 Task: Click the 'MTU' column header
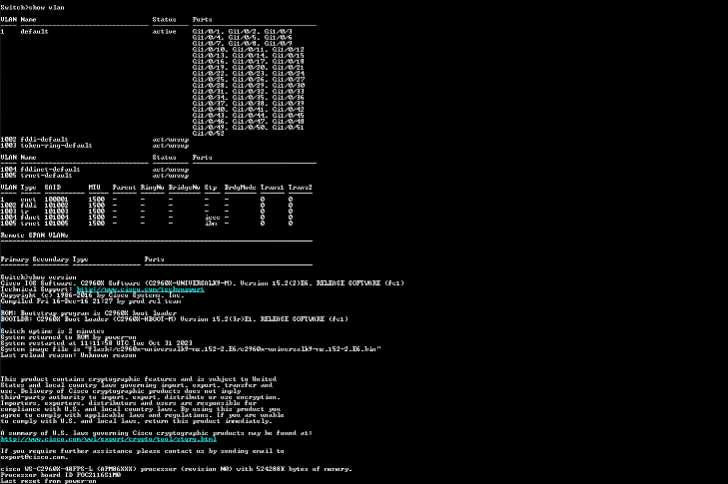pos(95,187)
